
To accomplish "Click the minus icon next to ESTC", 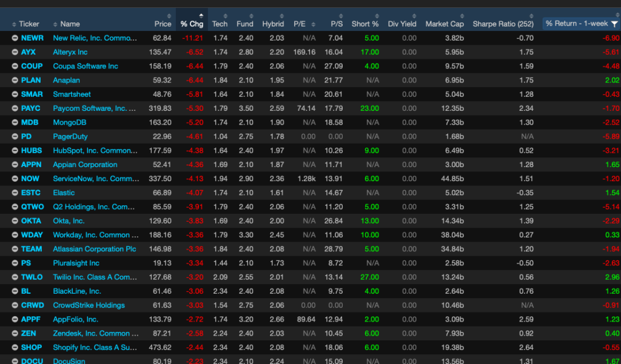I will (x=15, y=193).
